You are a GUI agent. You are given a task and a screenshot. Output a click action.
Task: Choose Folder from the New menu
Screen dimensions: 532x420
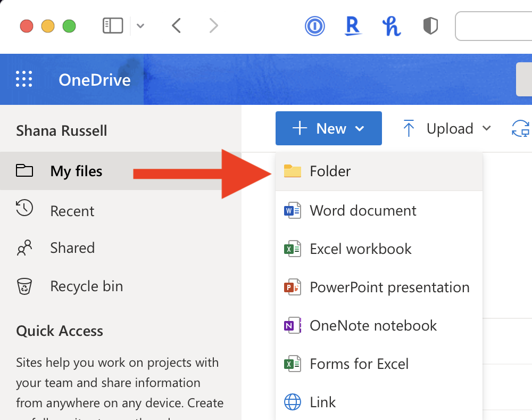coord(379,171)
